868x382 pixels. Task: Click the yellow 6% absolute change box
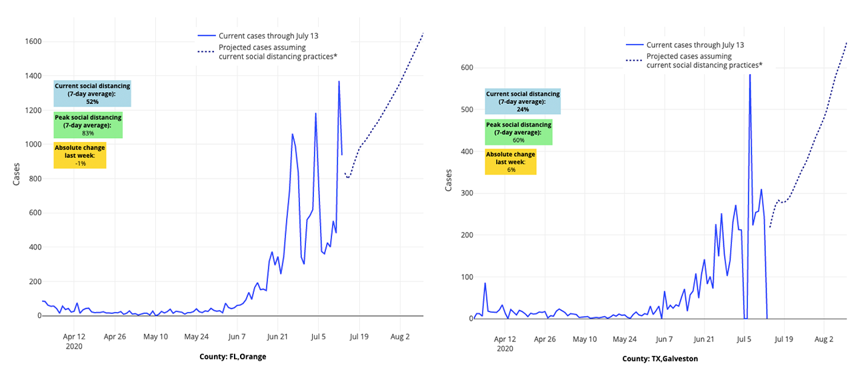[511, 162]
